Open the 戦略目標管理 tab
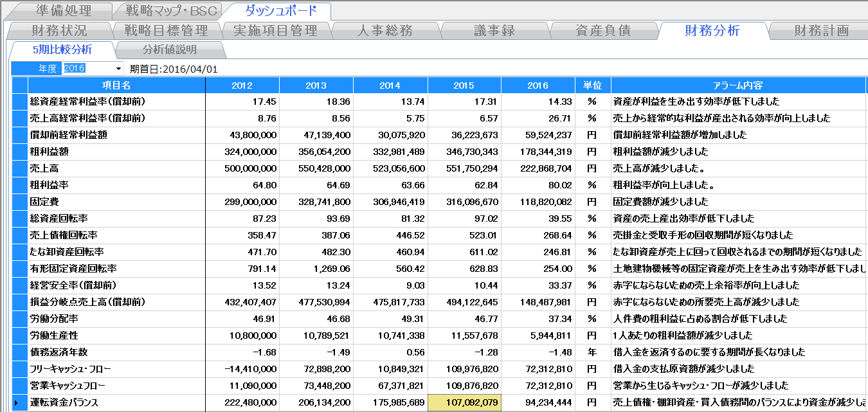868x412 pixels. (x=166, y=31)
